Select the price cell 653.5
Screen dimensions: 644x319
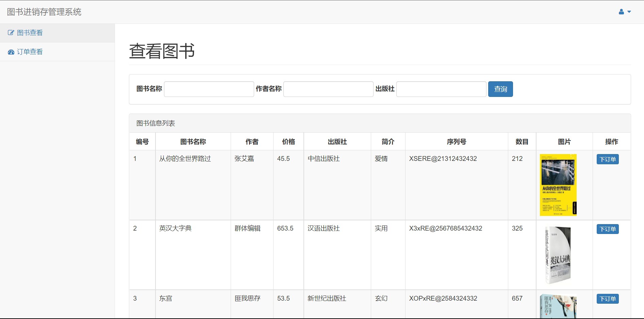click(285, 228)
